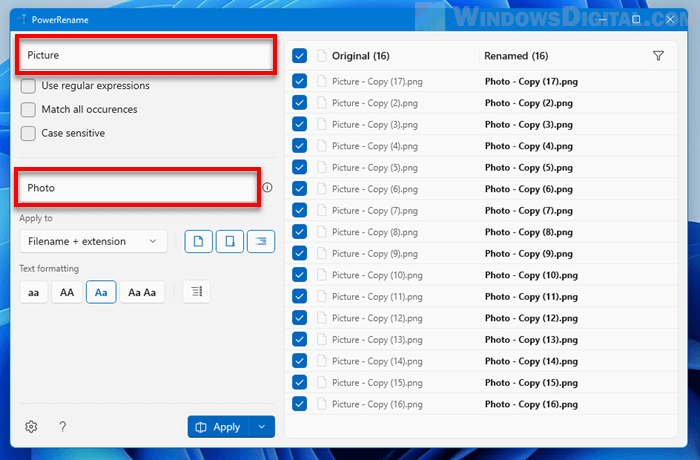The height and width of the screenshot is (460, 700).
Task: Select lowercase 'aa' text formatting
Action: tap(33, 292)
